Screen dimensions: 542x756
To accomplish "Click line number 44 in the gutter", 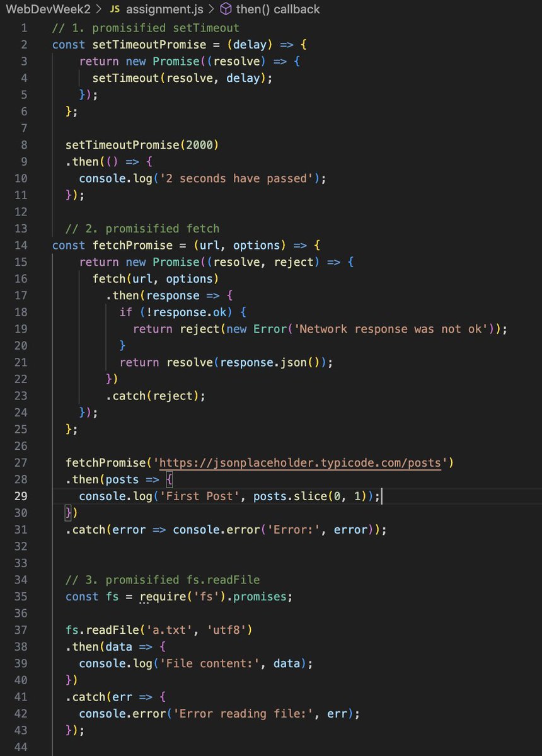I will (x=21, y=747).
